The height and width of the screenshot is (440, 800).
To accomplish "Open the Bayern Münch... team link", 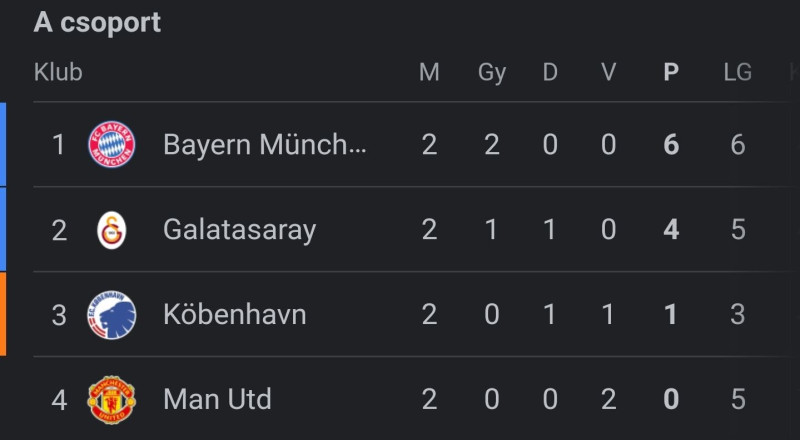I will (x=265, y=145).
